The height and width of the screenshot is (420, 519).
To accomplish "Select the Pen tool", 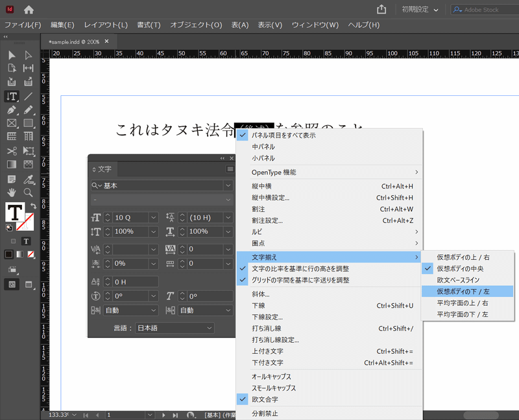I will click(x=12, y=110).
